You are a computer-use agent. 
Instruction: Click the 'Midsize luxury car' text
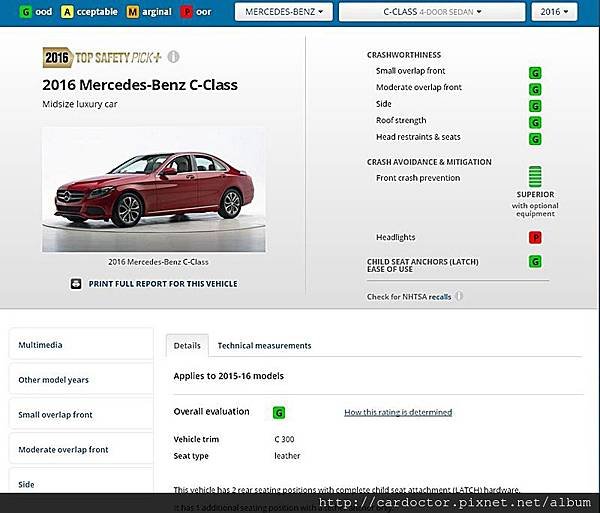80,104
